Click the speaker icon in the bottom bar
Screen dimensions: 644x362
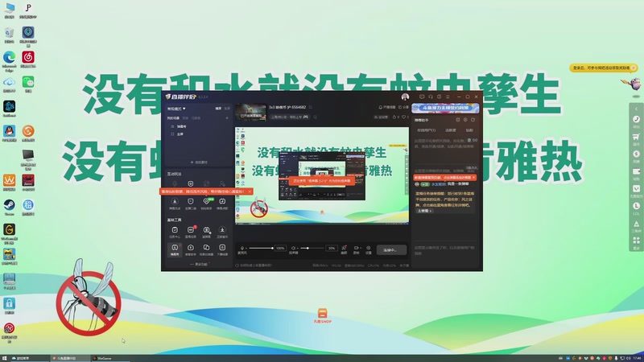coord(293,248)
